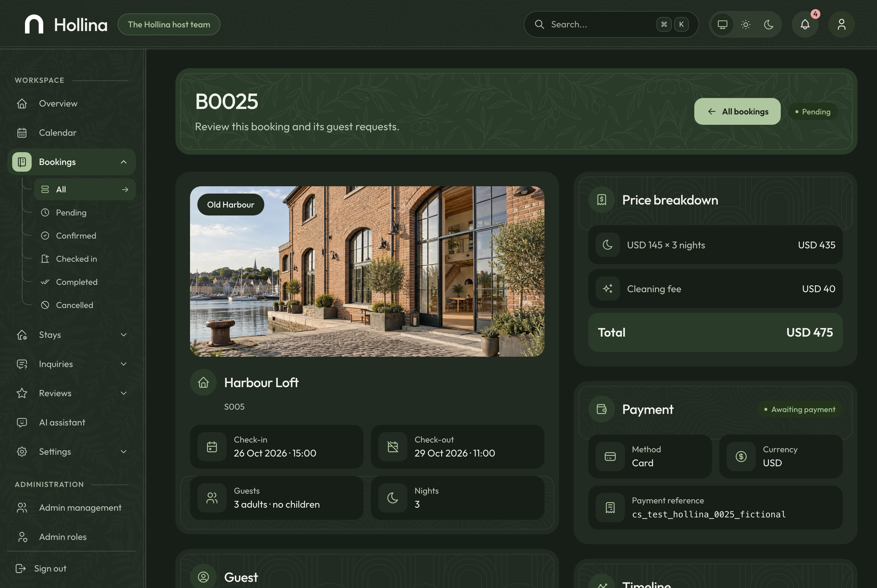
Task: Click the Check-in calendar icon
Action: (x=212, y=447)
